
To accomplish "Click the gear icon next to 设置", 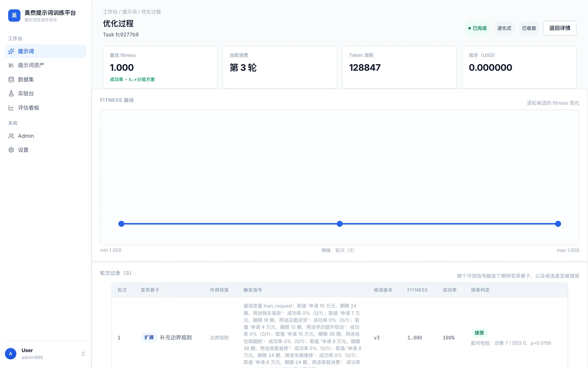I will point(11,150).
